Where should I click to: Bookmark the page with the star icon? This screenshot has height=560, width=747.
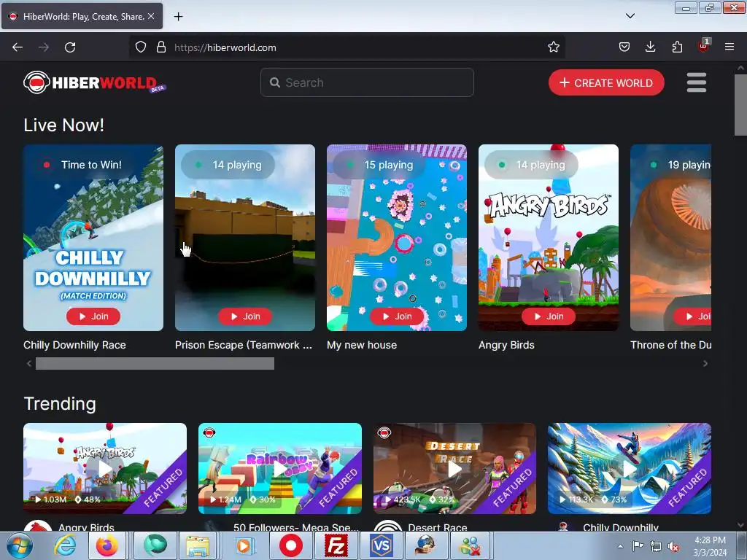pyautogui.click(x=553, y=47)
